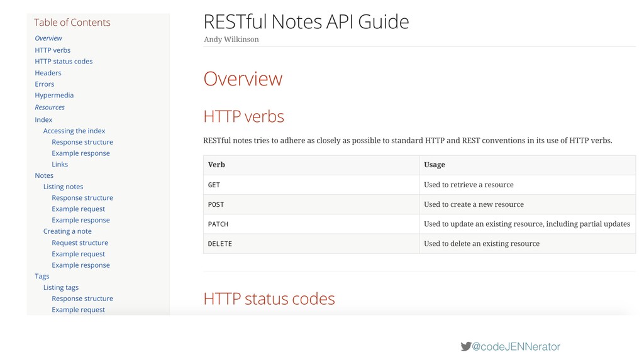Click the paragraph starting 'RESTful notes tries to adhere'
Viewport: 644px width, 362px height.
408,140
